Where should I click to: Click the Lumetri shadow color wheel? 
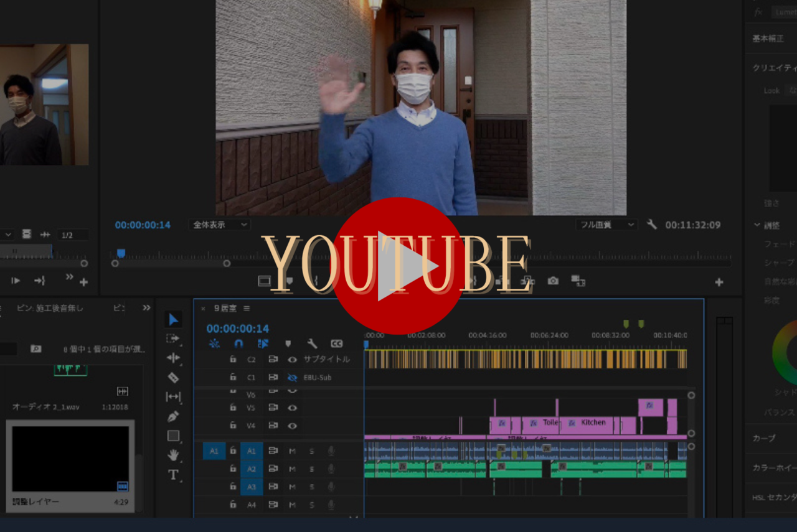click(x=785, y=352)
